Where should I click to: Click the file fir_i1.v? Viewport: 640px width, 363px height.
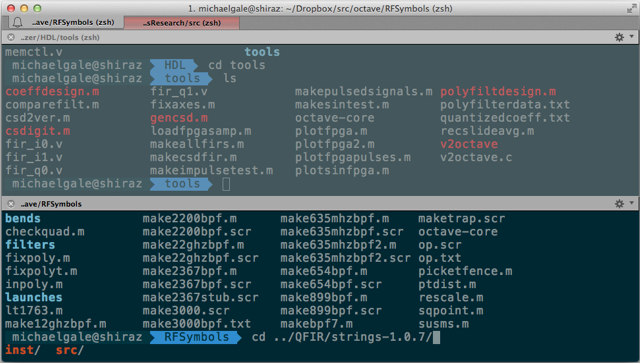tap(34, 157)
